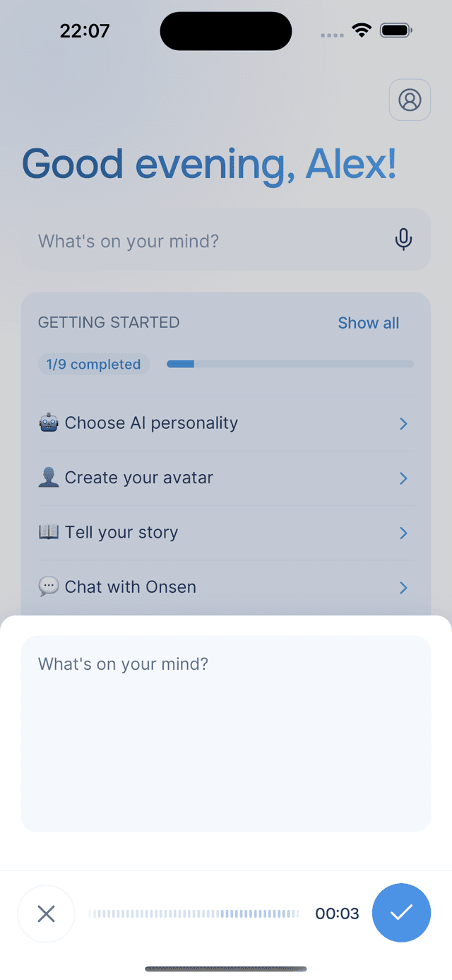Viewport: 452px width, 980px height.
Task: Tap the avatar silhouette emoji icon
Action: 49,478
